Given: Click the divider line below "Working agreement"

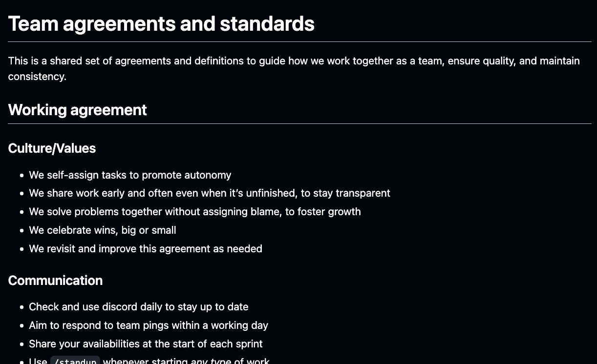Looking at the screenshot, I should point(299,124).
